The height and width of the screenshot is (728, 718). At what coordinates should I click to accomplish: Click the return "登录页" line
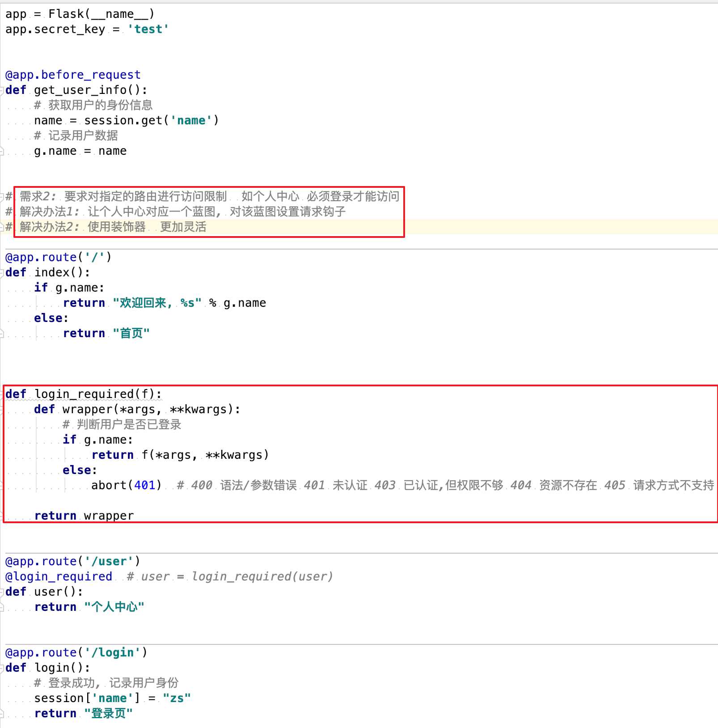[84, 713]
